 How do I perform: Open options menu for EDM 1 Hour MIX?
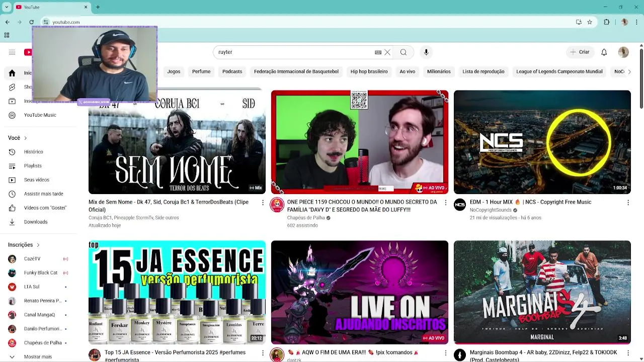click(628, 203)
